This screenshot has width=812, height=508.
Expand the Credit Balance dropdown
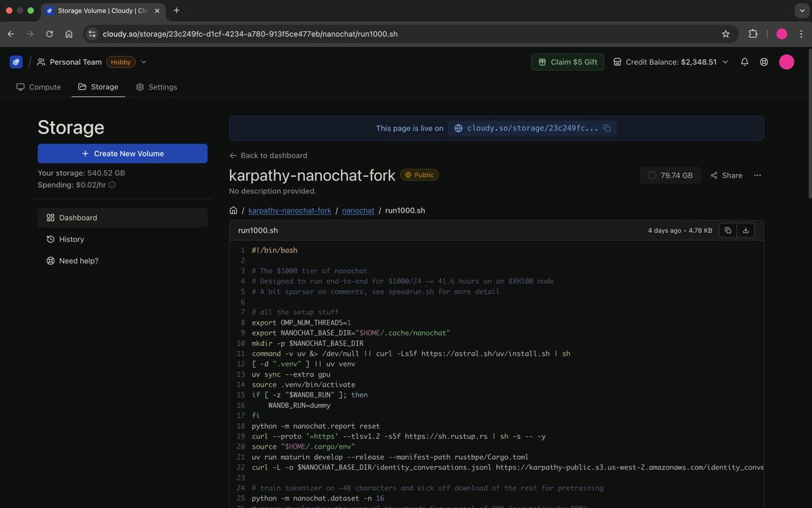tap(725, 62)
